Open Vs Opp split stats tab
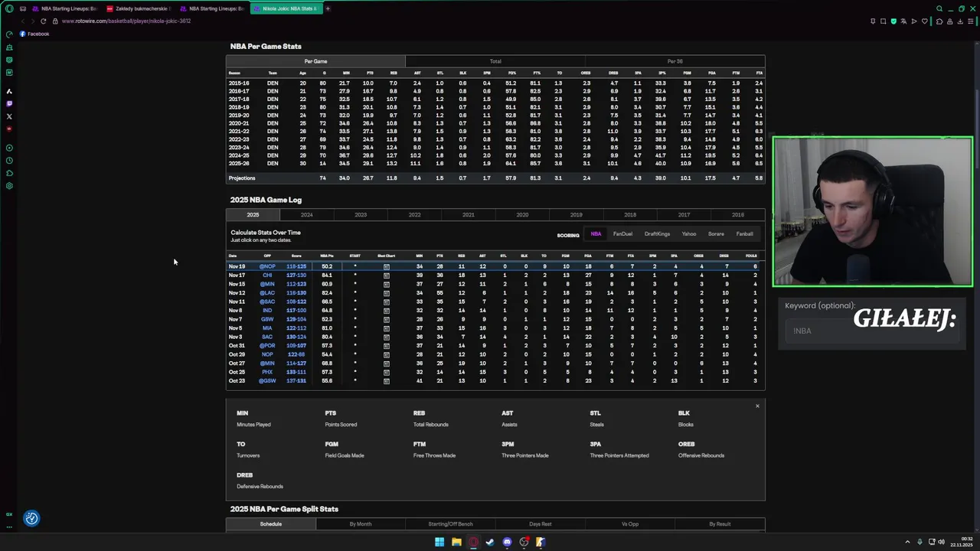The height and width of the screenshot is (551, 980). click(x=630, y=524)
